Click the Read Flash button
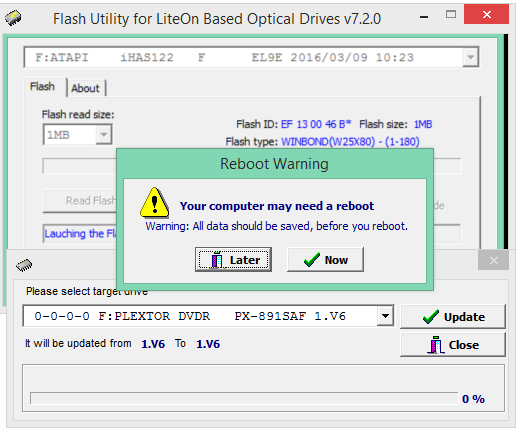The image size is (521, 434). (x=80, y=201)
